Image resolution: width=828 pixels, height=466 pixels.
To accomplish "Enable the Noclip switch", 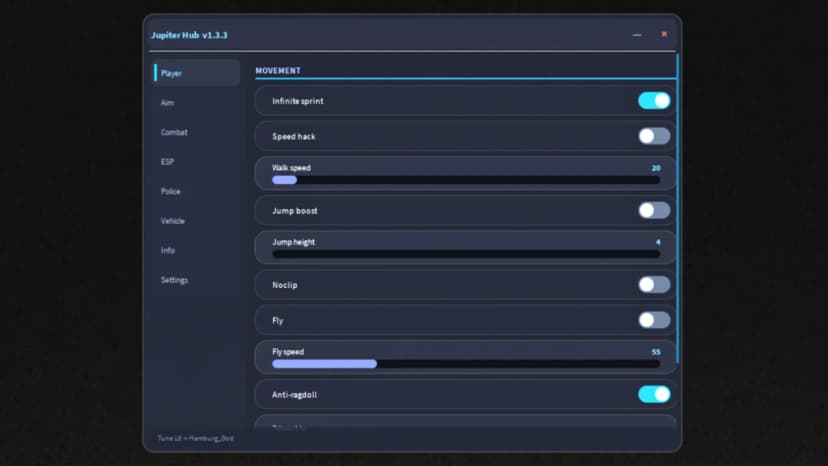I will coord(654,285).
